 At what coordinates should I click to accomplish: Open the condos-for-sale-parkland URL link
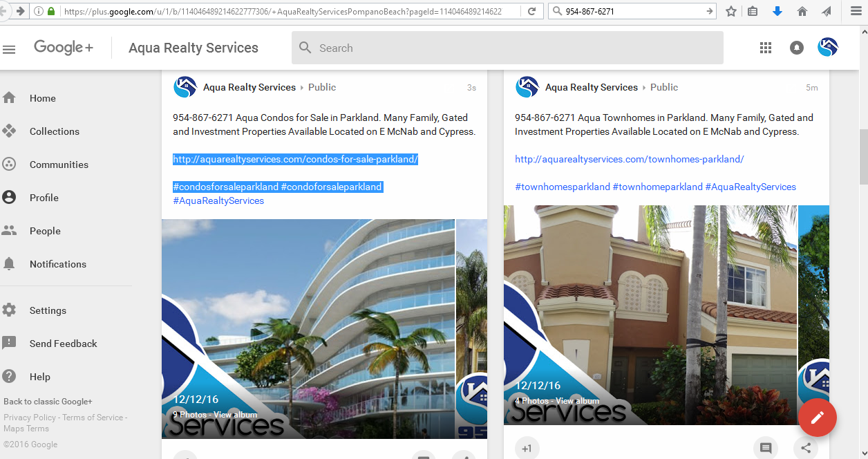(x=295, y=160)
